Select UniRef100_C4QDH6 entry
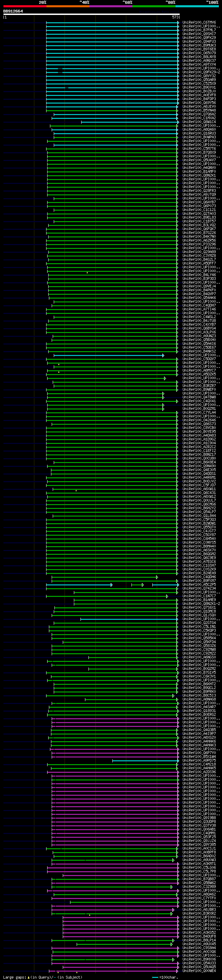222x980 pixels. [199, 577]
